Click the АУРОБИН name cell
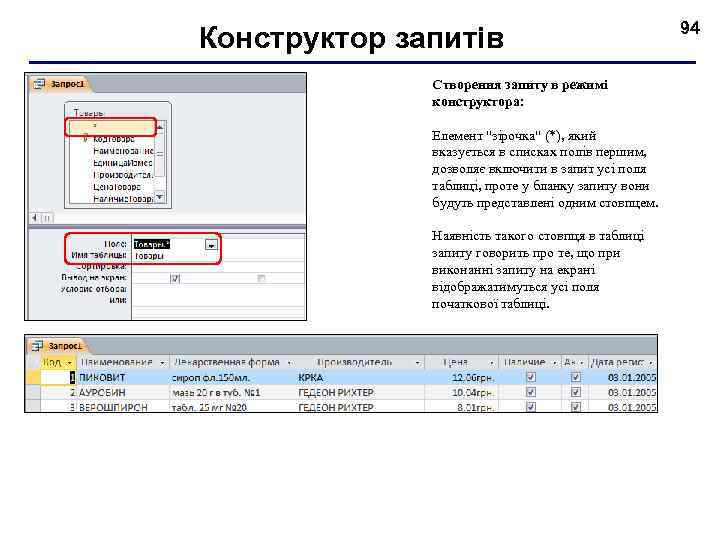This screenshot has height=540, width=720. [123, 392]
